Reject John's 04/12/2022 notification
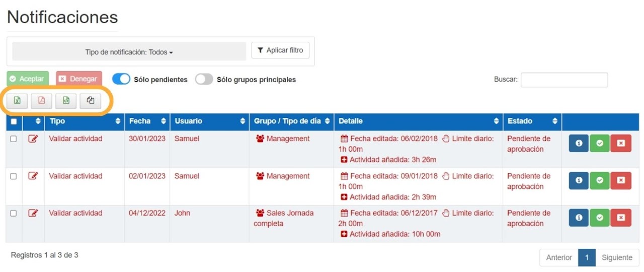Image resolution: width=644 pixels, height=272 pixels. click(620, 218)
